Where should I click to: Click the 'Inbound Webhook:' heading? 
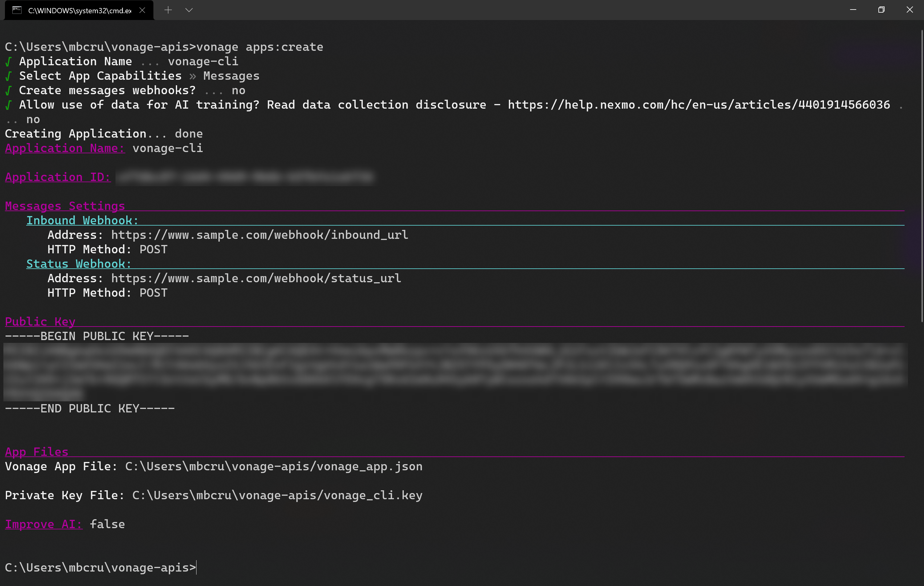click(x=82, y=220)
